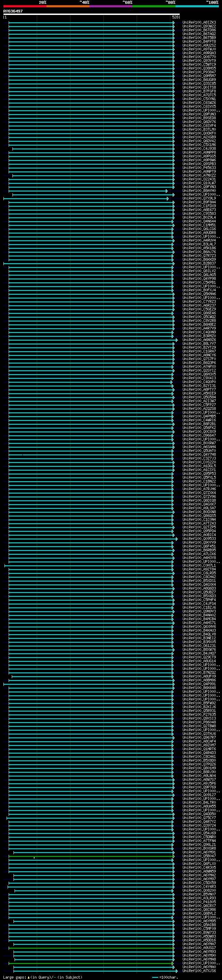Select hit label UniRef100_Q38HS5
The image size is (222, 980).
pyautogui.click(x=199, y=68)
